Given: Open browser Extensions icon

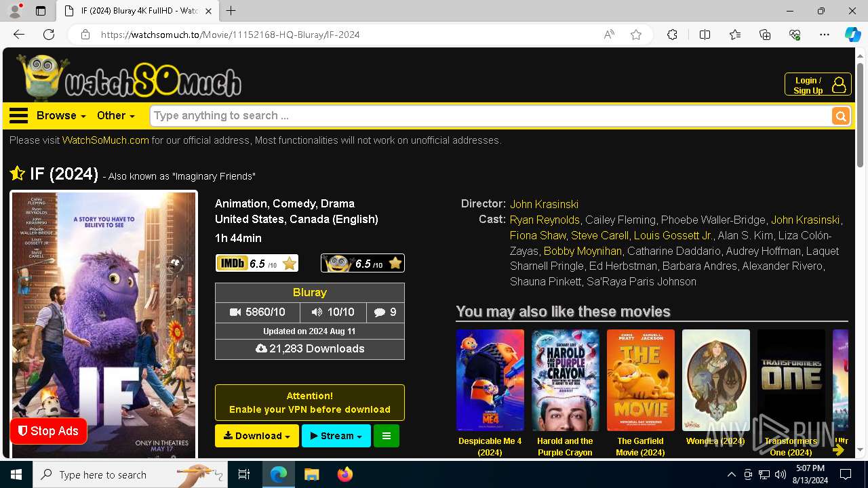Looking at the screenshot, I should point(672,35).
